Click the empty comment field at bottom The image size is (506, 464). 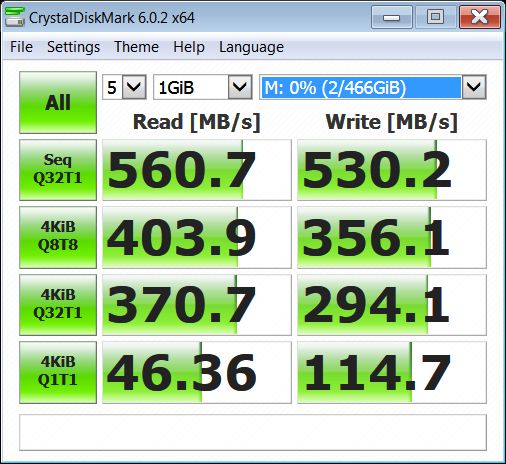(253, 432)
